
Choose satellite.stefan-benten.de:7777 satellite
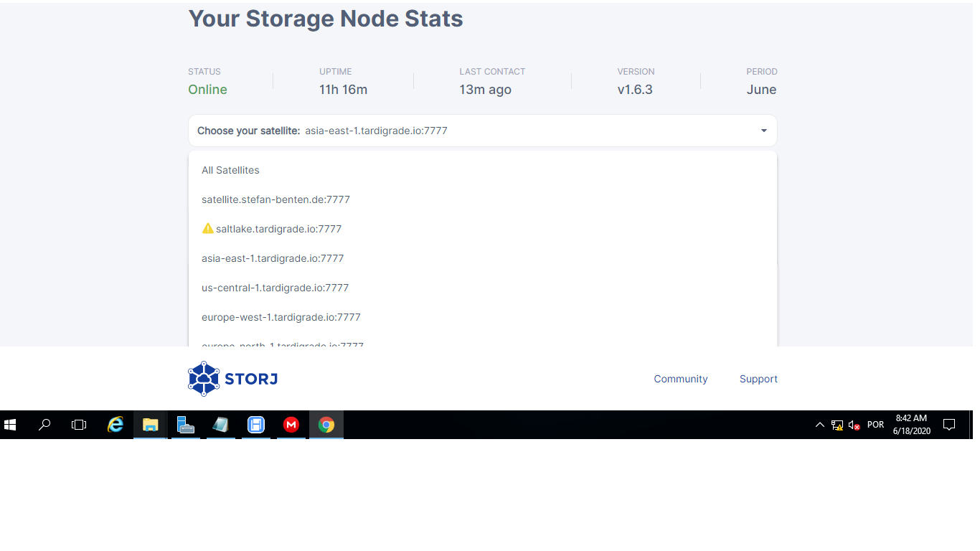[275, 199]
